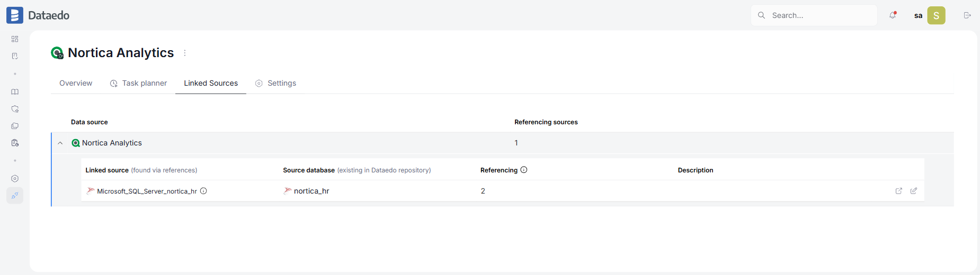This screenshot has width=980, height=275.
Task: Click the Referencing value 2
Action: pos(483,191)
